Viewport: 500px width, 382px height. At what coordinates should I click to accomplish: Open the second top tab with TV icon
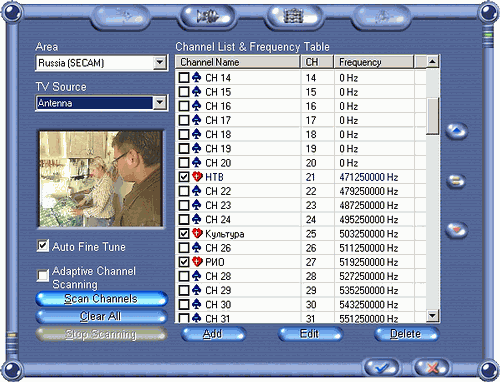coord(207,17)
